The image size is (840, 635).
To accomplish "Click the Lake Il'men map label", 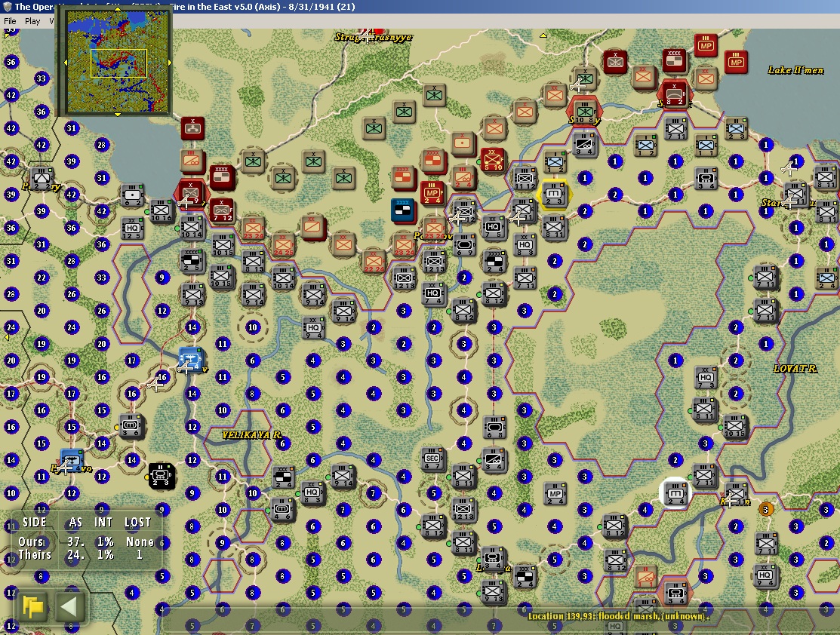I will (x=795, y=70).
